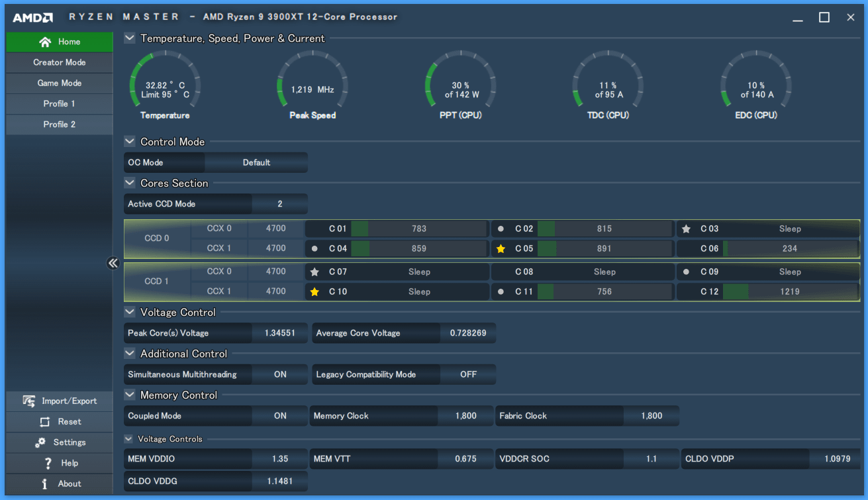Image resolution: width=868 pixels, height=500 pixels.
Task: Click core C 08 Sleep status
Action: pos(604,272)
